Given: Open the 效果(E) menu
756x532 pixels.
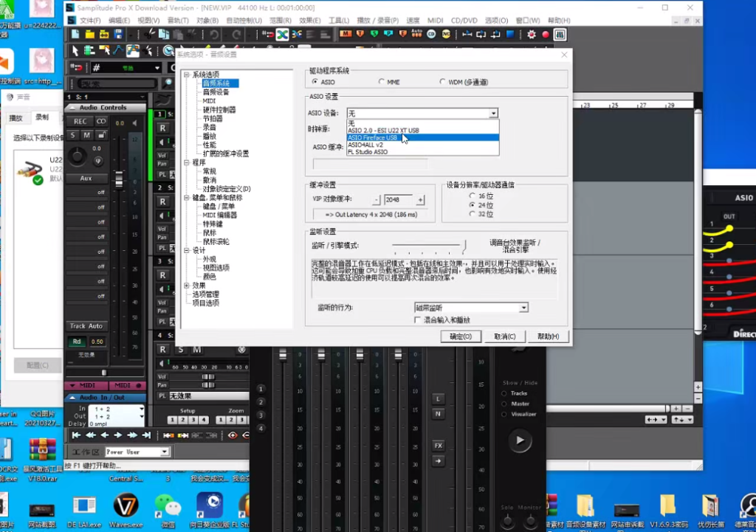Looking at the screenshot, I should (x=309, y=20).
